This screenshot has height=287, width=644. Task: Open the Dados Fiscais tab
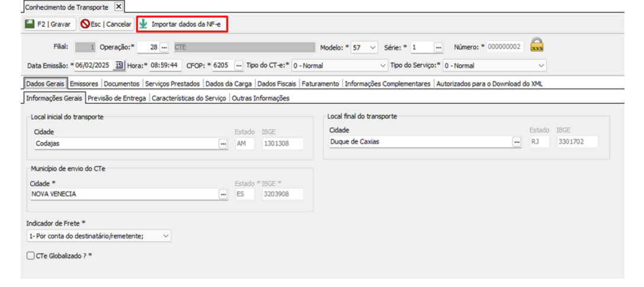276,84
